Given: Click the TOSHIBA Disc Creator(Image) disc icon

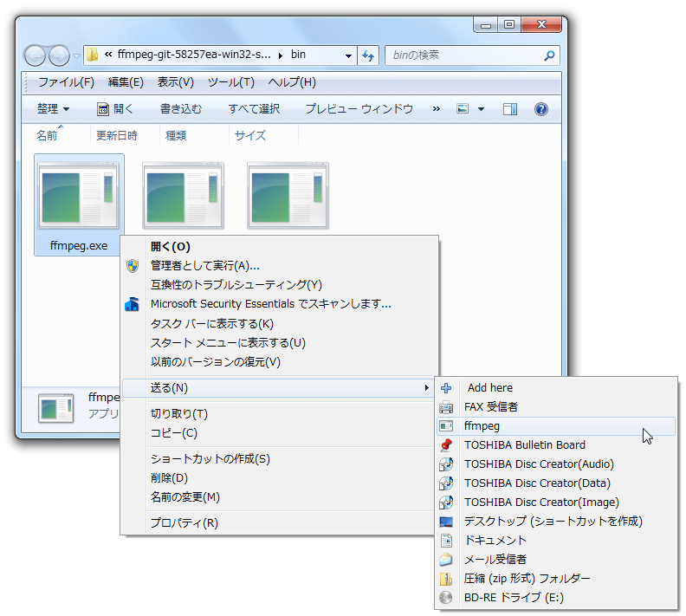Looking at the screenshot, I should click(446, 503).
